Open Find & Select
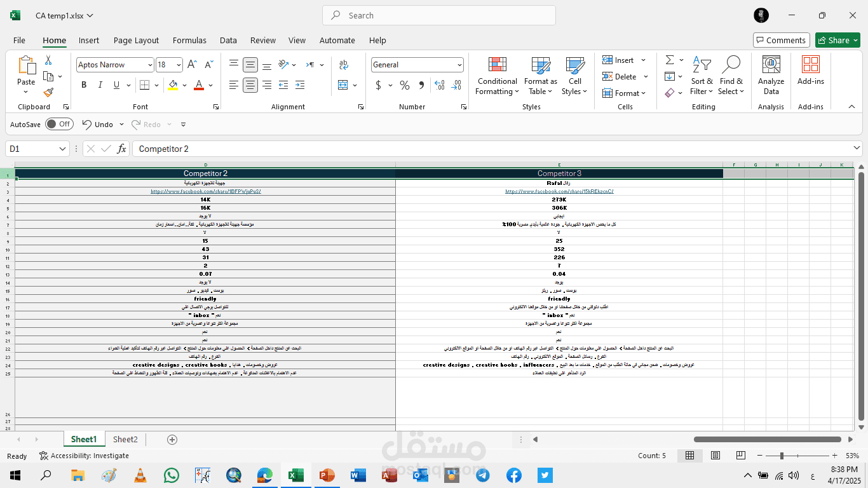This screenshot has height=488, width=868. click(x=731, y=76)
